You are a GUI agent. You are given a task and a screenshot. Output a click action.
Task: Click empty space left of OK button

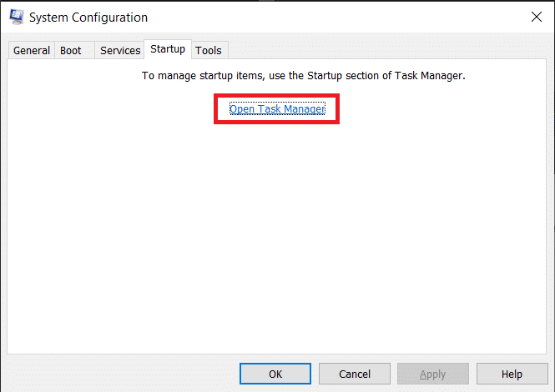[x=125, y=374]
